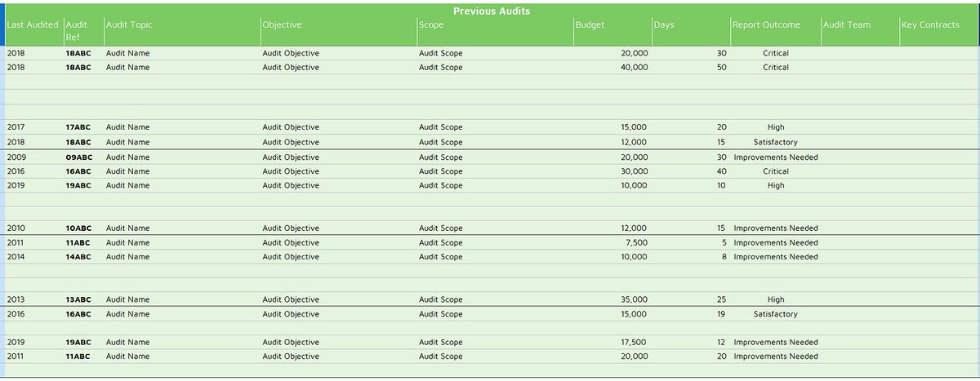Select Audit Scope in the 40,000 budget row
The image size is (980, 381).
pos(441,67)
